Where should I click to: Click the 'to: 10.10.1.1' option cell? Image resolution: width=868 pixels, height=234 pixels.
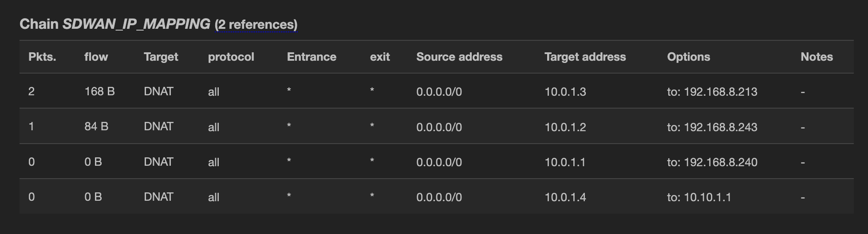coord(699,197)
